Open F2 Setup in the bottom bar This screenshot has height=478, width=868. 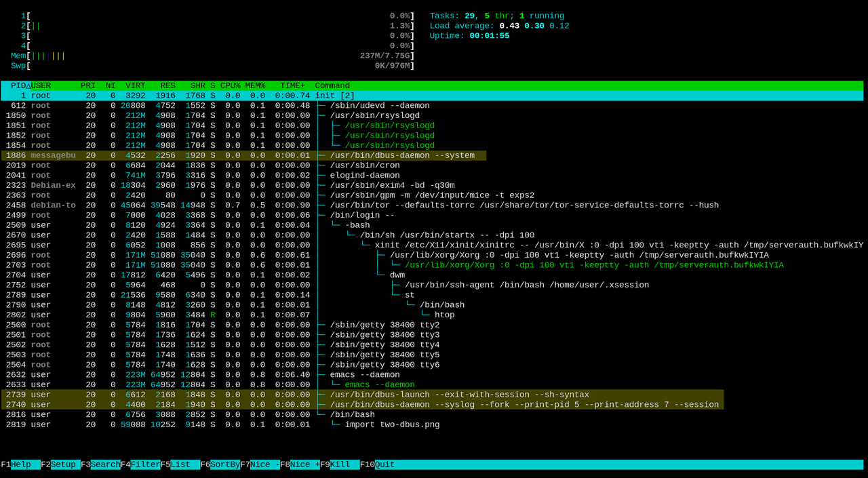(x=60, y=464)
